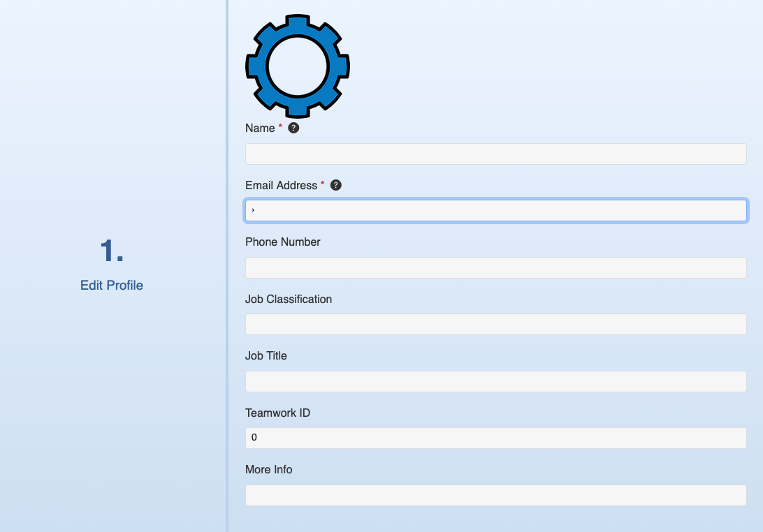The width and height of the screenshot is (763, 532).
Task: Place cursor in Job Title field
Action: [x=495, y=381]
